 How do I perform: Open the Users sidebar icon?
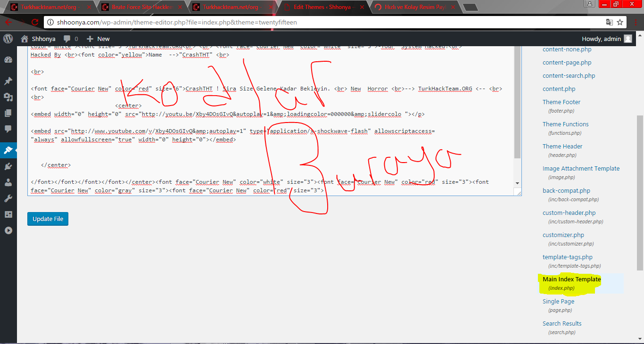coord(8,182)
